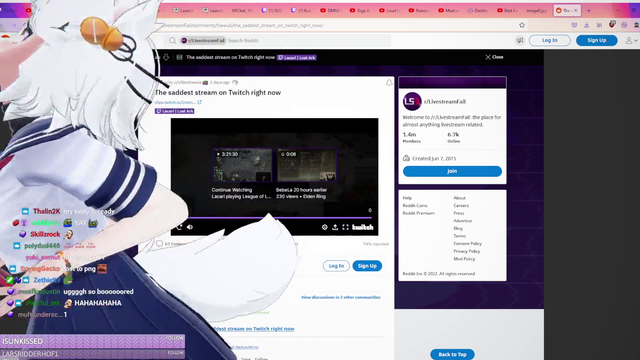Click the Twitch clip share icon
Image resolution: width=640 pixels, height=360 pixels.
tap(335, 227)
